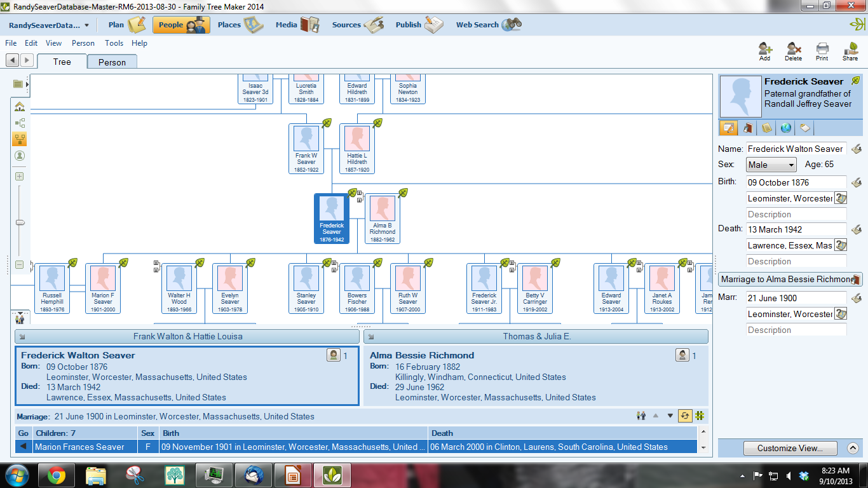The image size is (868, 488).
Task: Open Chrome from the taskbar
Action: 56,475
